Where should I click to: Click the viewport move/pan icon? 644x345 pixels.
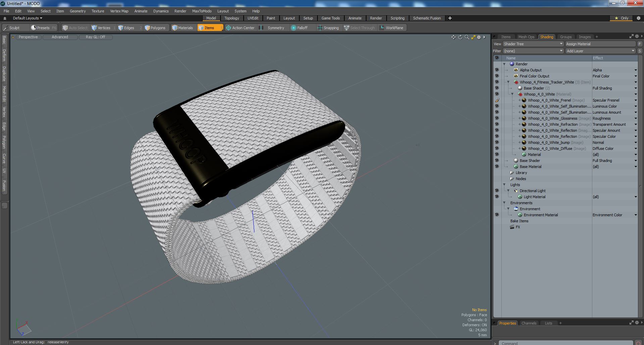pyautogui.click(x=454, y=37)
